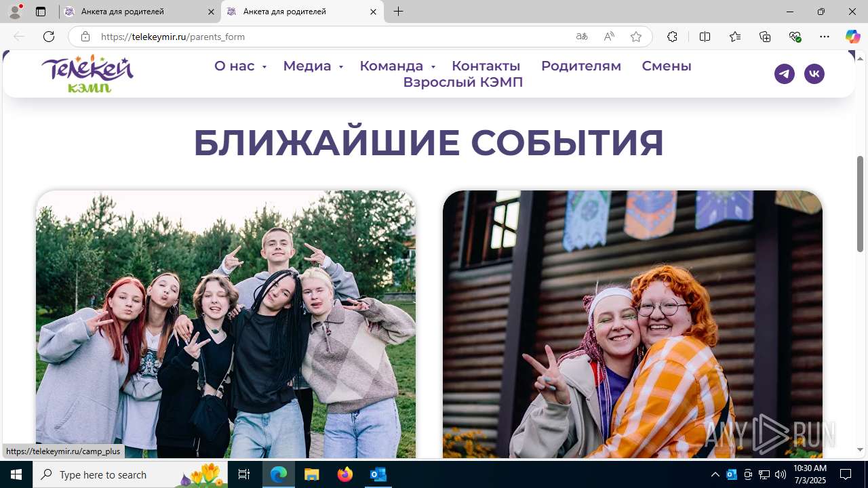Expand the Команда menu arrow
Screen dimensions: 868x488
pyautogui.click(x=433, y=66)
